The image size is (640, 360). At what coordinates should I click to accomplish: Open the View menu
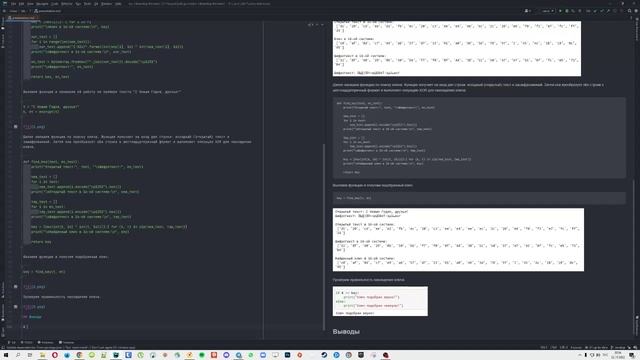point(30,4)
